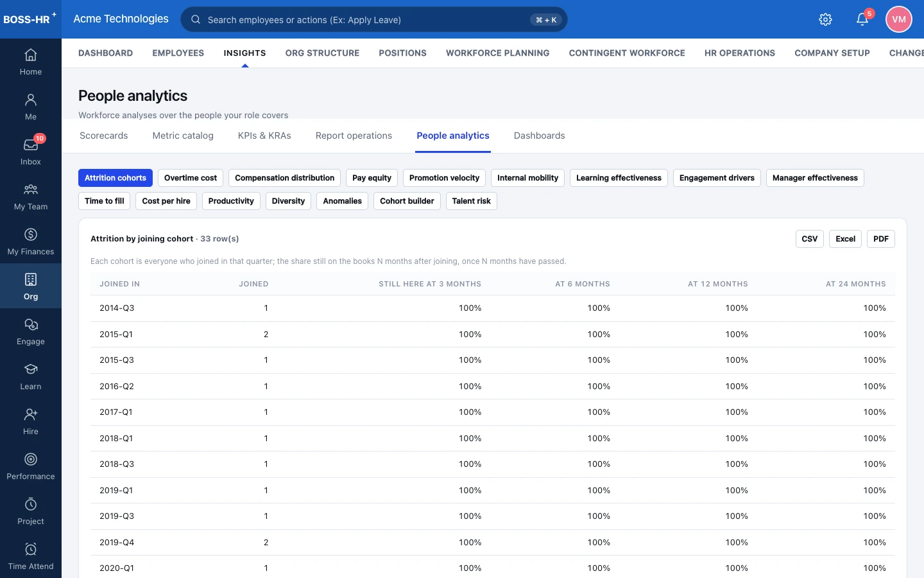This screenshot has height=578, width=924.
Task: Open Learn sidebar section
Action: coord(31,376)
